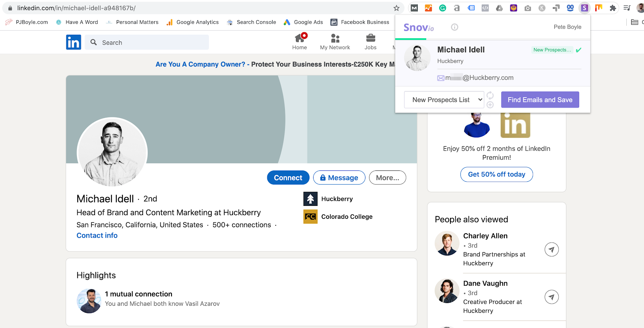The image size is (644, 328).
Task: Add a new list with plus icon
Action: [x=490, y=105]
